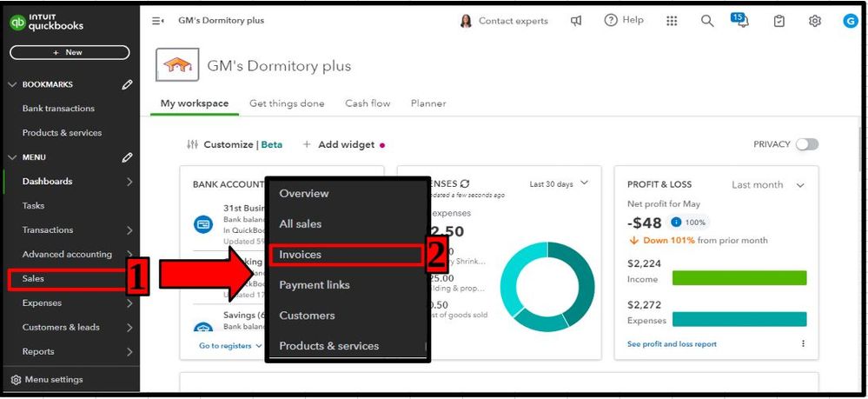Switch to My workspace tab
Screen dimensions: 868x399
tap(195, 103)
